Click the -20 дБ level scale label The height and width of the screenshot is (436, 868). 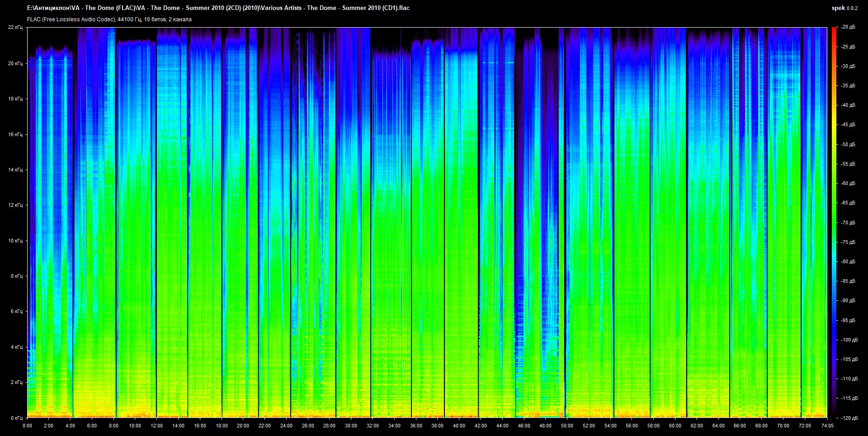click(848, 27)
